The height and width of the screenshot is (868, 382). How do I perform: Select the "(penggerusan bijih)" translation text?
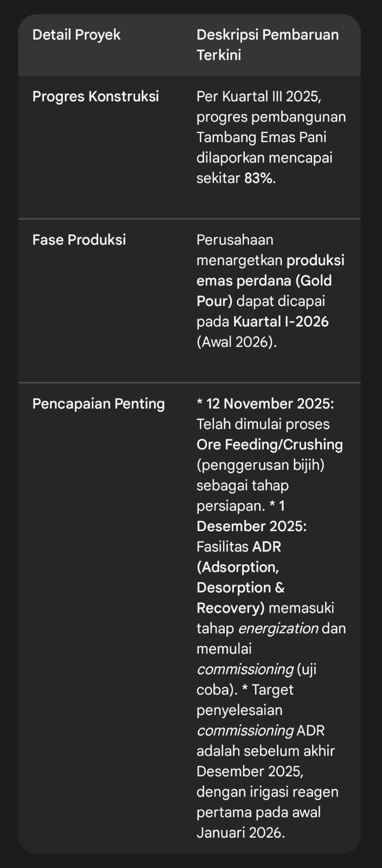[x=260, y=465]
